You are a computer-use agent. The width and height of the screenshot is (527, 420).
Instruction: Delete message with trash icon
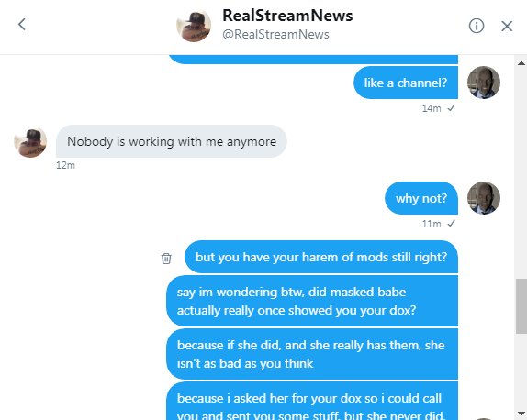point(166,259)
